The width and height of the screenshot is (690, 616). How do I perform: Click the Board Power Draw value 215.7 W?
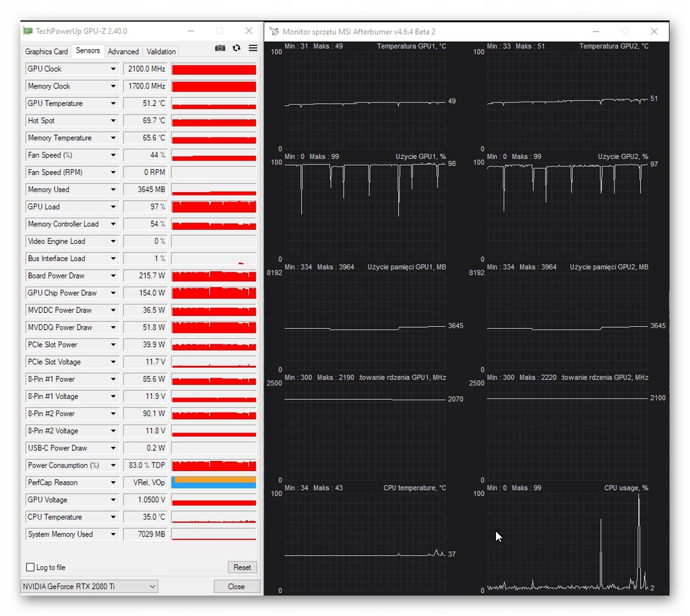pos(146,276)
